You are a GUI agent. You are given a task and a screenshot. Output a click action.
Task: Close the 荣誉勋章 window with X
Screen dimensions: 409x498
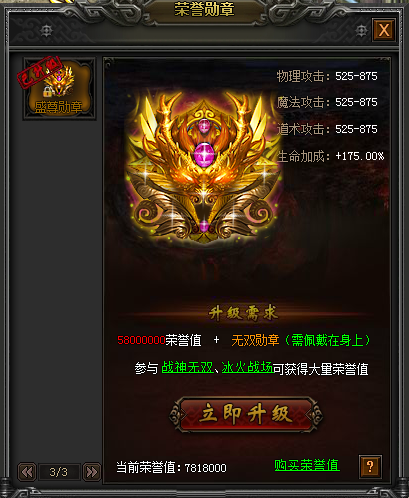(x=384, y=30)
